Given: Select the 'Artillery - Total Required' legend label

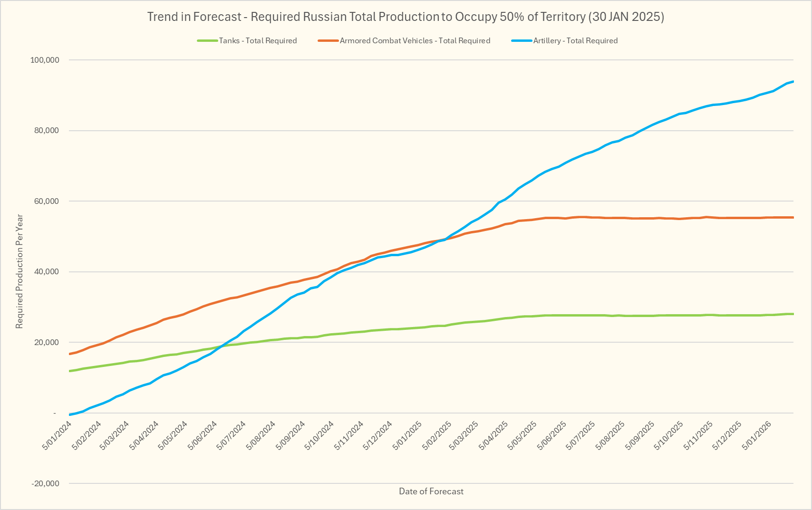Looking at the screenshot, I should click(x=575, y=41).
